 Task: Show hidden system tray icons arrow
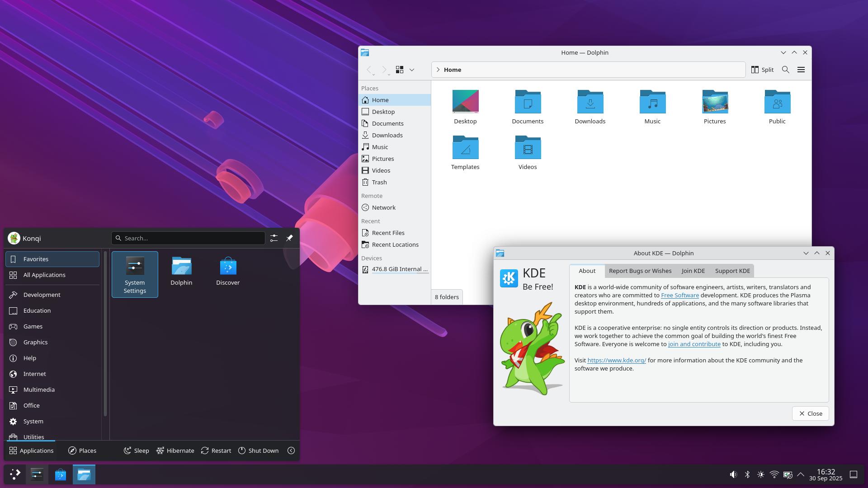pyautogui.click(x=801, y=474)
